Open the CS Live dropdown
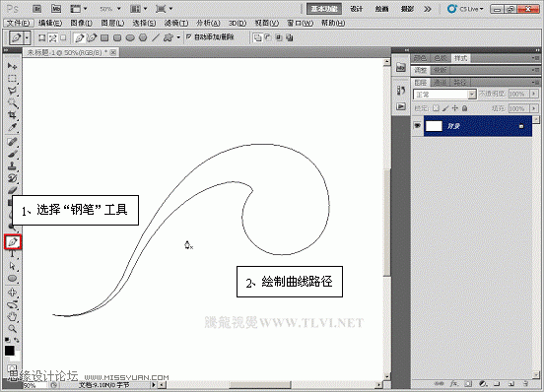Viewport: 544px width, 392px height. click(x=465, y=9)
